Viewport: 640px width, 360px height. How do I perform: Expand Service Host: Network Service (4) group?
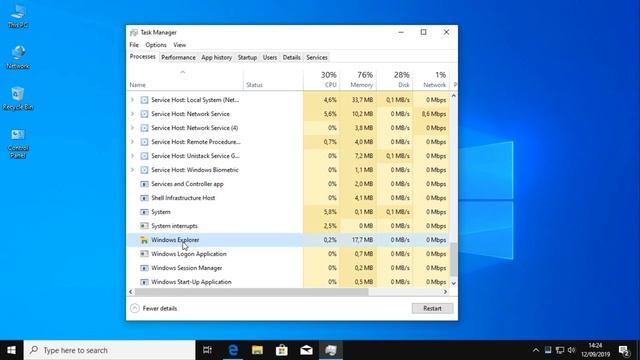[132, 128]
